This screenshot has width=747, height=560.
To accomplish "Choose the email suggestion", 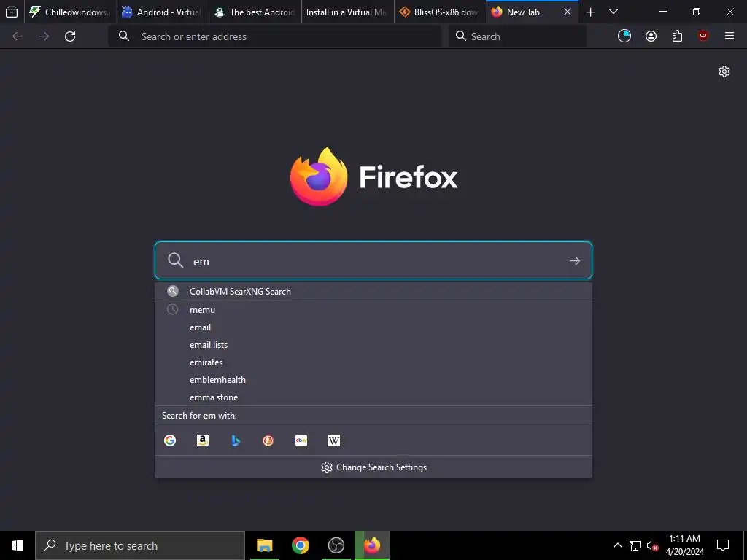I will (373, 327).
